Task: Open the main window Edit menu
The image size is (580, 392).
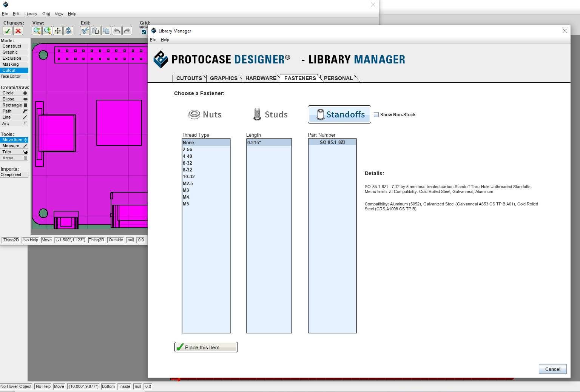Action: pos(16,14)
